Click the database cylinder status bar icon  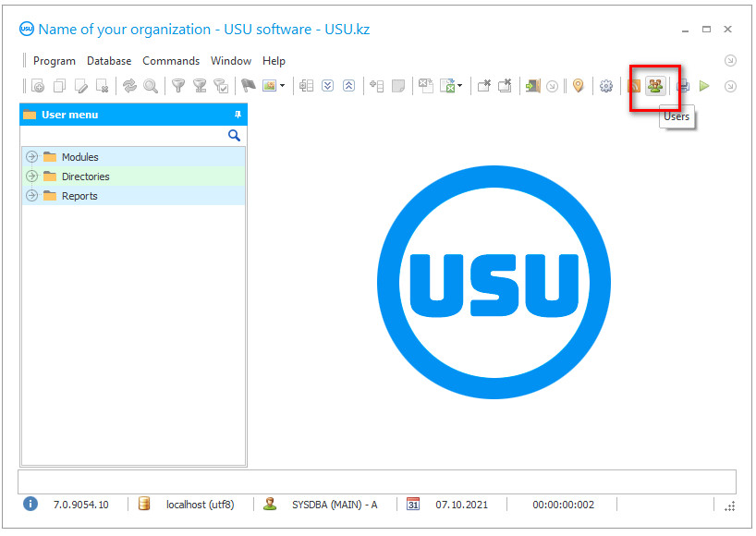(x=143, y=505)
